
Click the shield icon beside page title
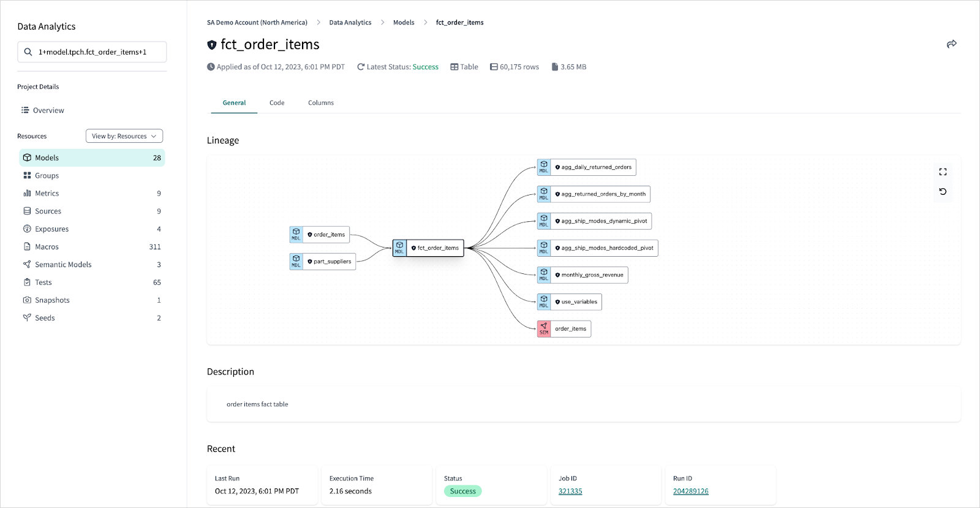[212, 45]
